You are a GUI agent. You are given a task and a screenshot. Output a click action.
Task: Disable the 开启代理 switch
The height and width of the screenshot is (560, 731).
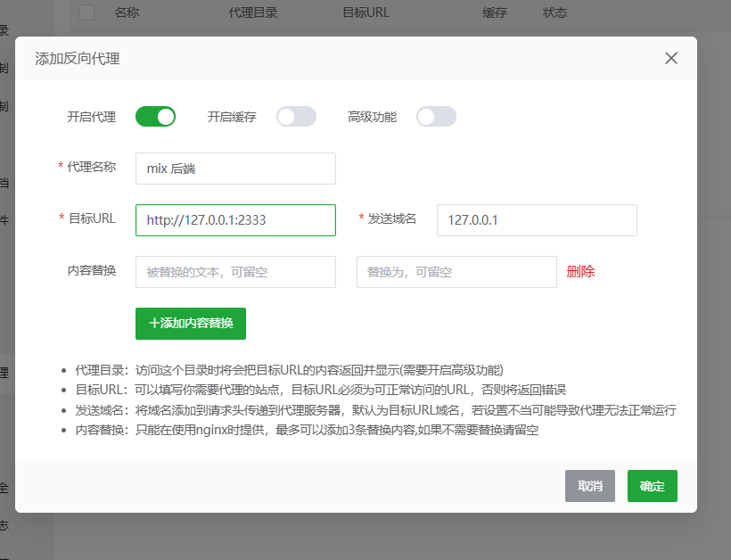tap(155, 117)
